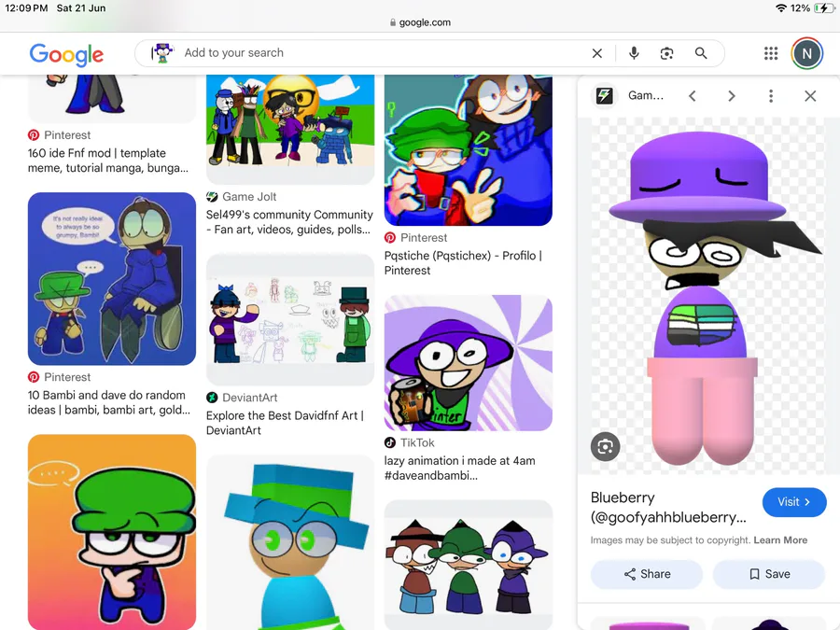
Task: Open Google Lens camera search icon
Action: 667,53
